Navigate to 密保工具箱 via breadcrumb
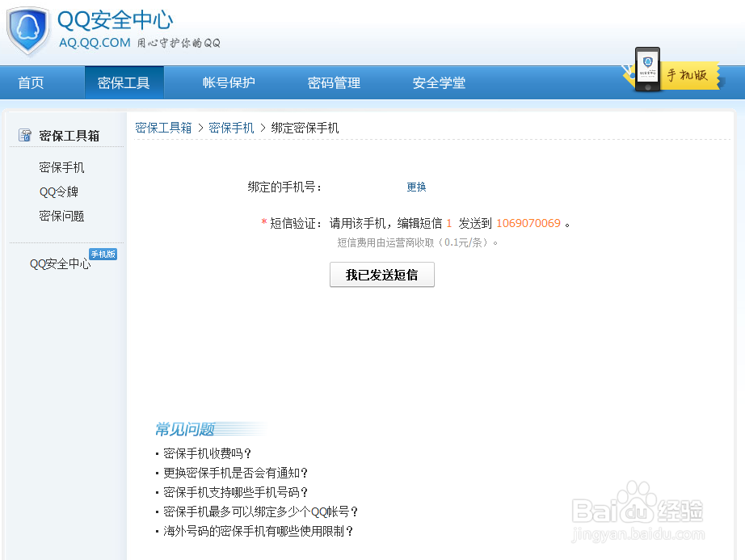The height and width of the screenshot is (560, 745). [163, 127]
